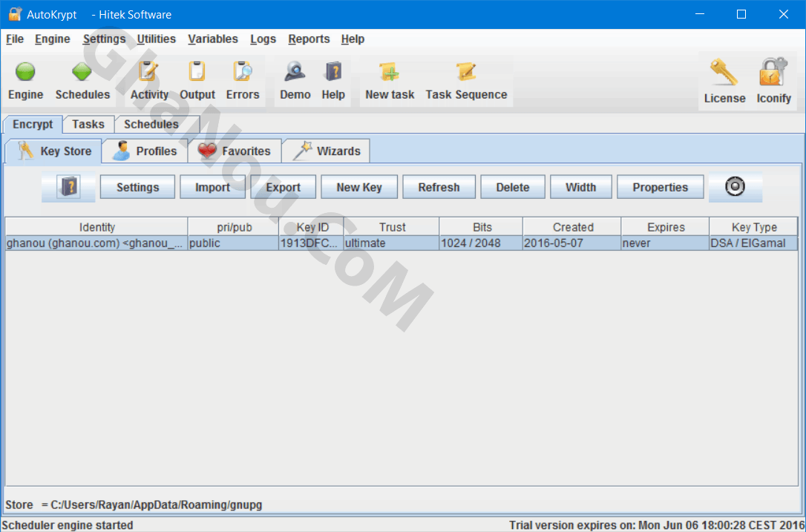Open the Logs menu
The image size is (806, 532).
(263, 39)
